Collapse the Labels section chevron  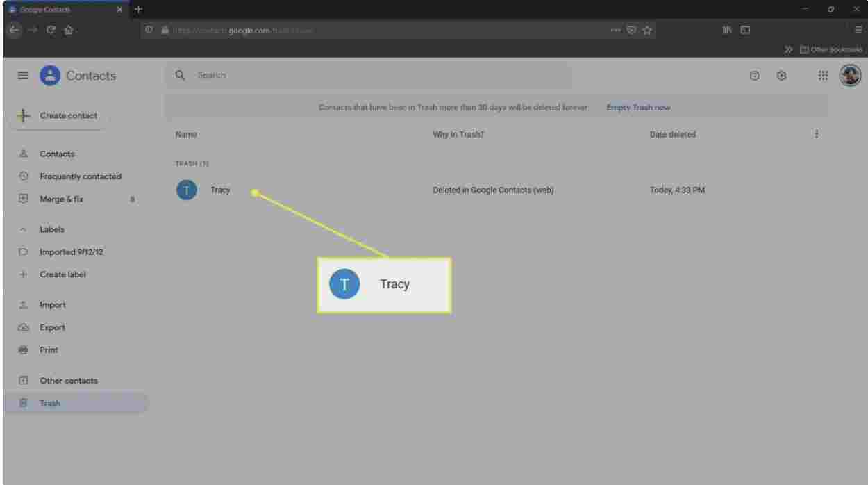[x=23, y=229]
